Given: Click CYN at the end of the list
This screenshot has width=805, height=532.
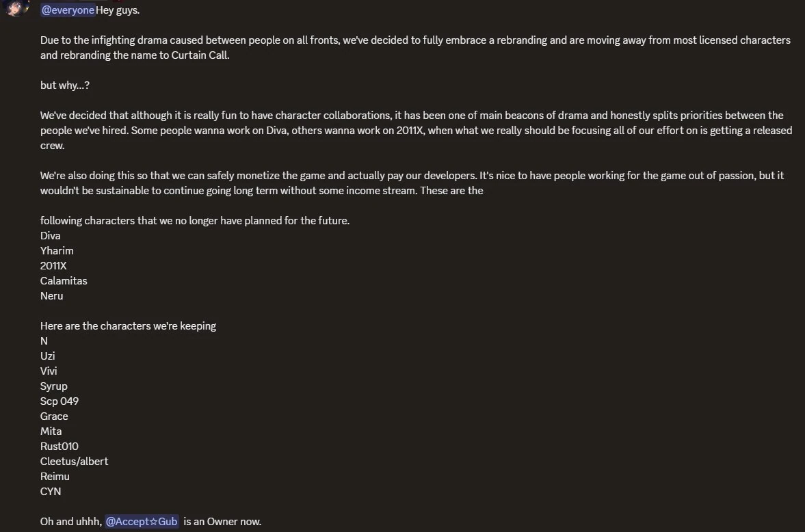Looking at the screenshot, I should (51, 492).
